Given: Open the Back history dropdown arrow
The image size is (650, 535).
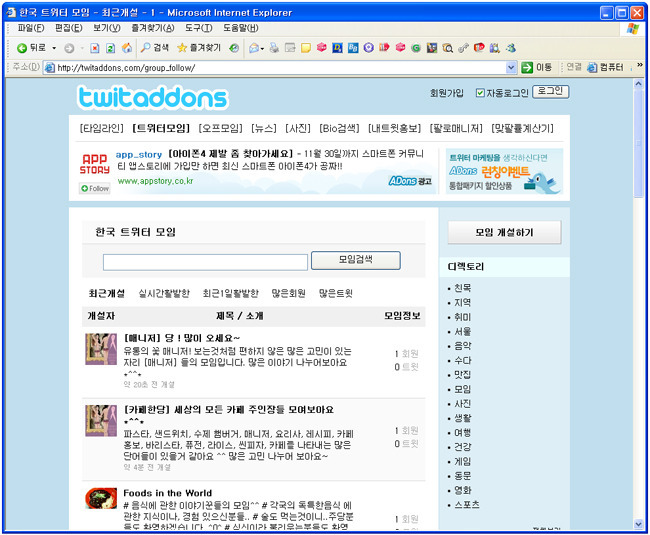Looking at the screenshot, I should click(54, 48).
